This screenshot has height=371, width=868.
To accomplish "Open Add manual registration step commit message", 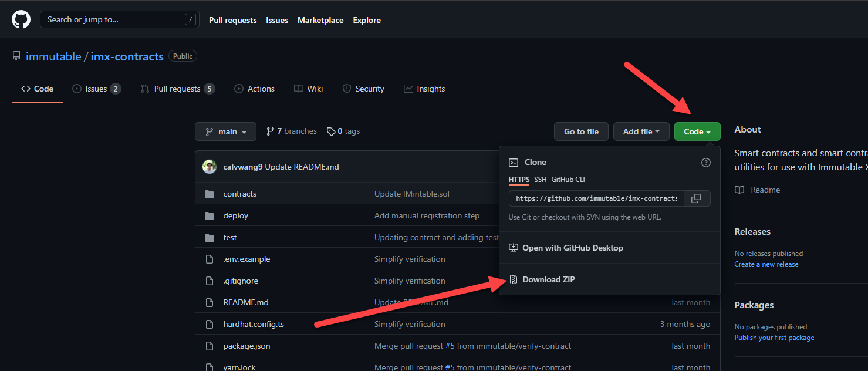I will pyautogui.click(x=427, y=215).
